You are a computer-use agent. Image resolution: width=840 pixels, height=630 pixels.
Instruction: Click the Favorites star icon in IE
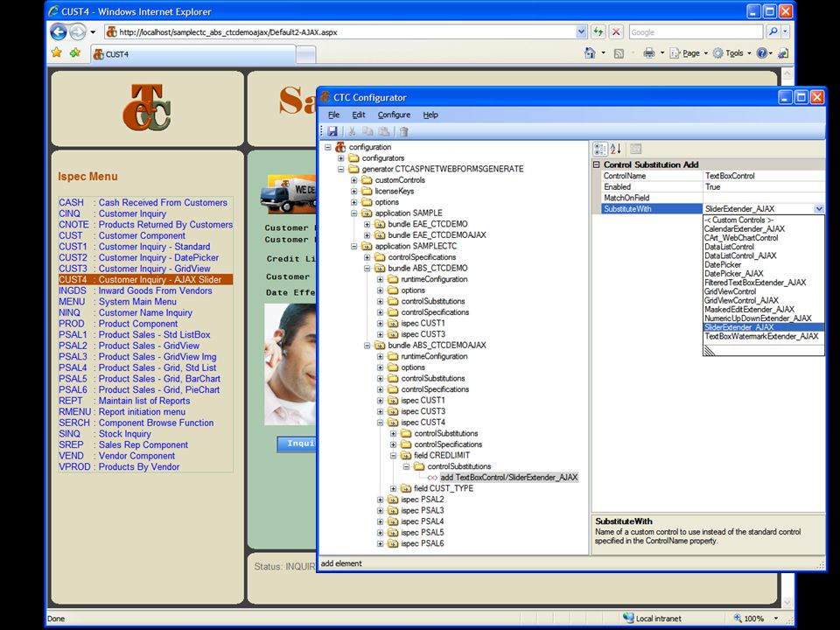(x=56, y=52)
